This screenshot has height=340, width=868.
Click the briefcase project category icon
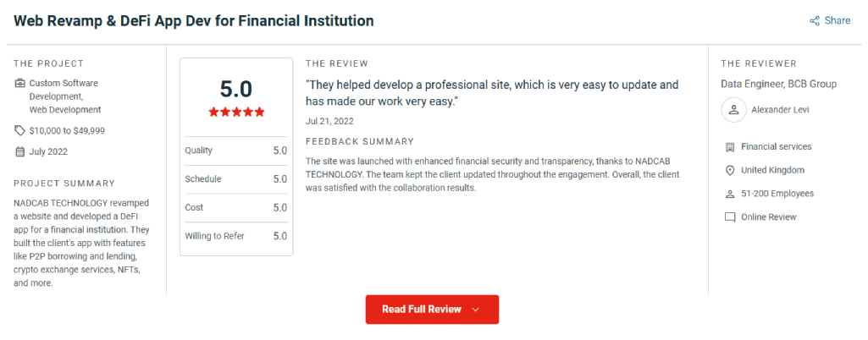(20, 84)
